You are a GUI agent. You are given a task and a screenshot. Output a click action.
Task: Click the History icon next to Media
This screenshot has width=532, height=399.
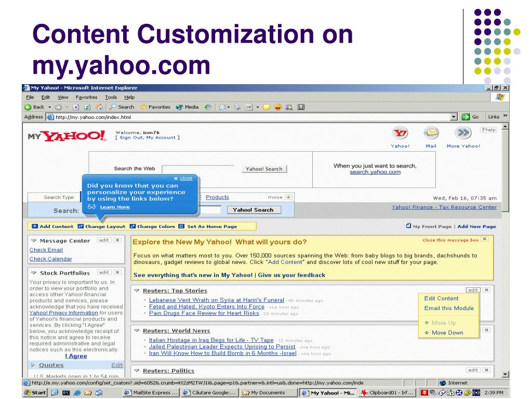point(208,107)
